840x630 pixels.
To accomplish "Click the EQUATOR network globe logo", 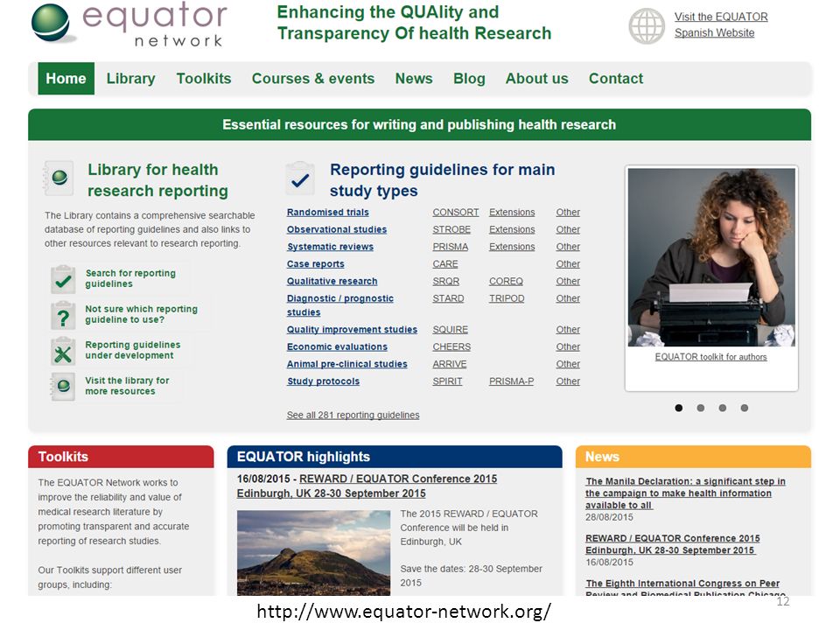I will pos(51,23).
